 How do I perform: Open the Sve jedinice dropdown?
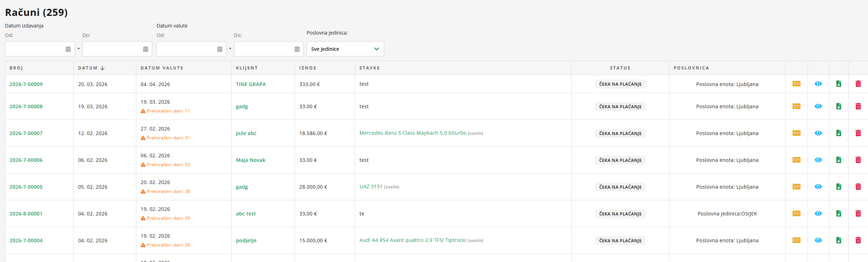[345, 49]
